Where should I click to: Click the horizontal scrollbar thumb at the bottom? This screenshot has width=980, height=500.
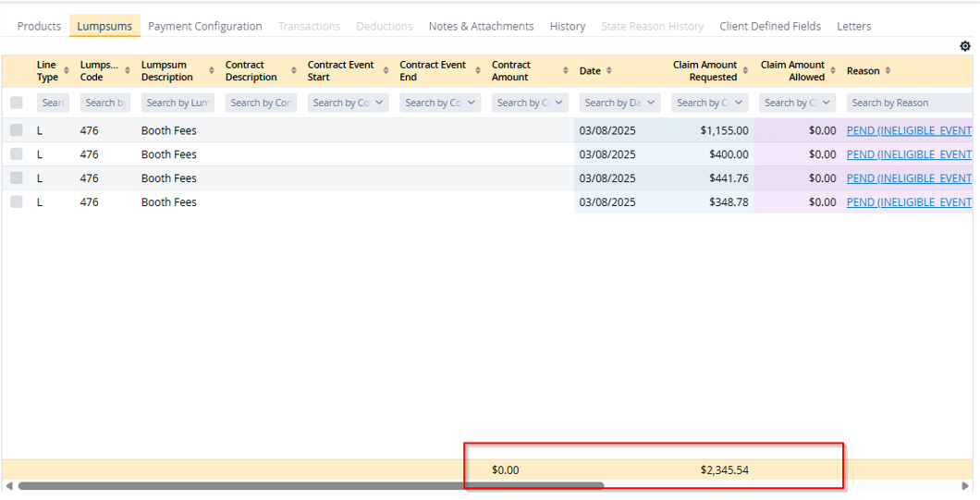click(310, 485)
